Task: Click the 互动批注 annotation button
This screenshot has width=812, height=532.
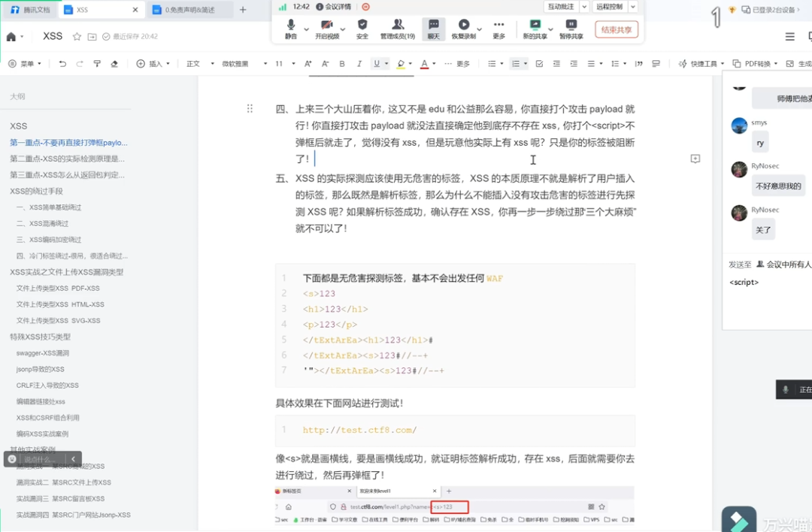Action: [561, 7]
